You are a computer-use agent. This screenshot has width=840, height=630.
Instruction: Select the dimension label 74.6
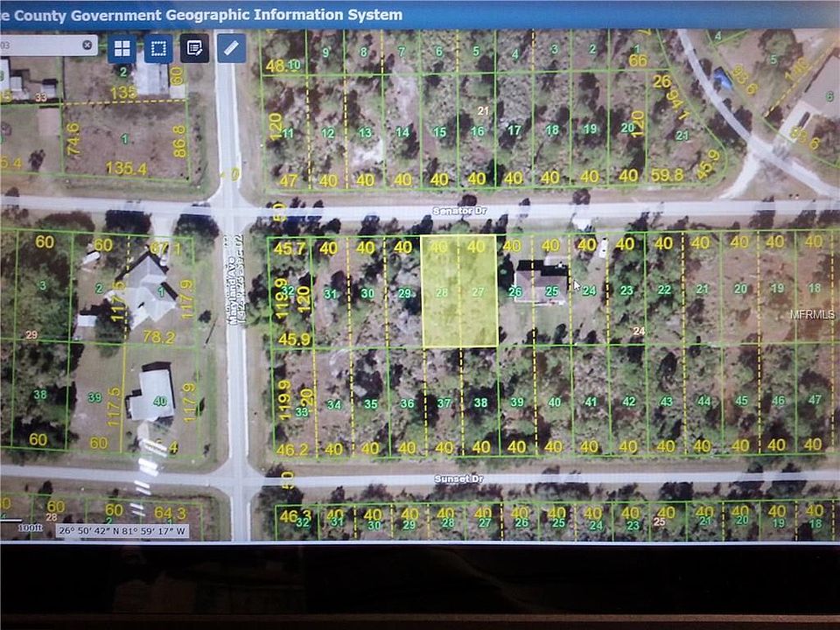(73, 139)
